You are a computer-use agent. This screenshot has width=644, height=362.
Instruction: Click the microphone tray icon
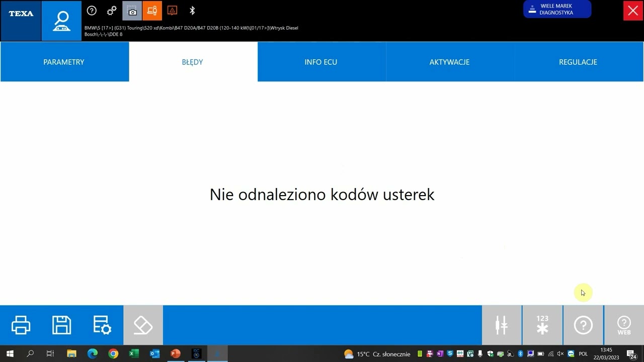480,354
